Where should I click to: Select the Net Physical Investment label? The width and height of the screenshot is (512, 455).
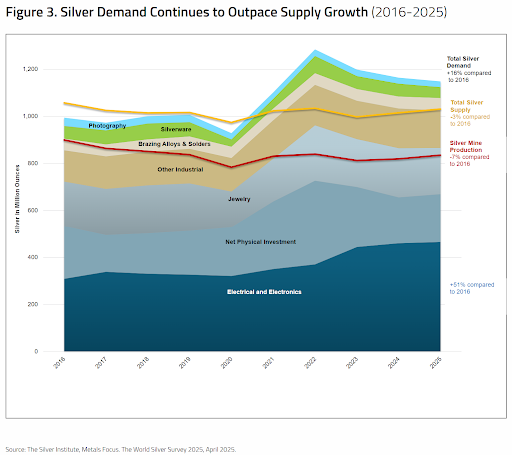260,242
